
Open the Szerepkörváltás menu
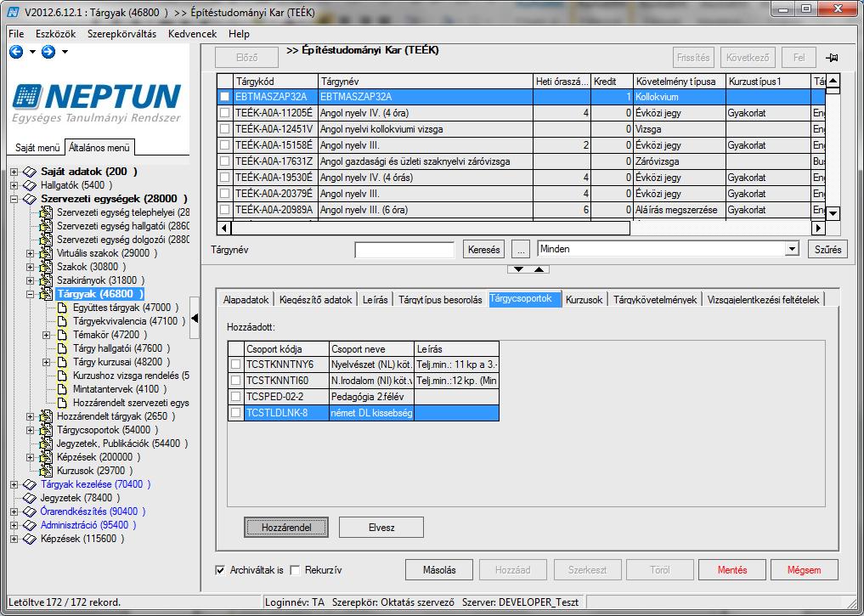point(121,34)
